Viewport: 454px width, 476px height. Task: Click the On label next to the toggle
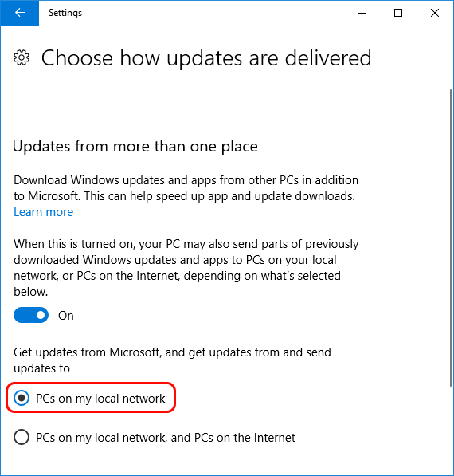(66, 316)
